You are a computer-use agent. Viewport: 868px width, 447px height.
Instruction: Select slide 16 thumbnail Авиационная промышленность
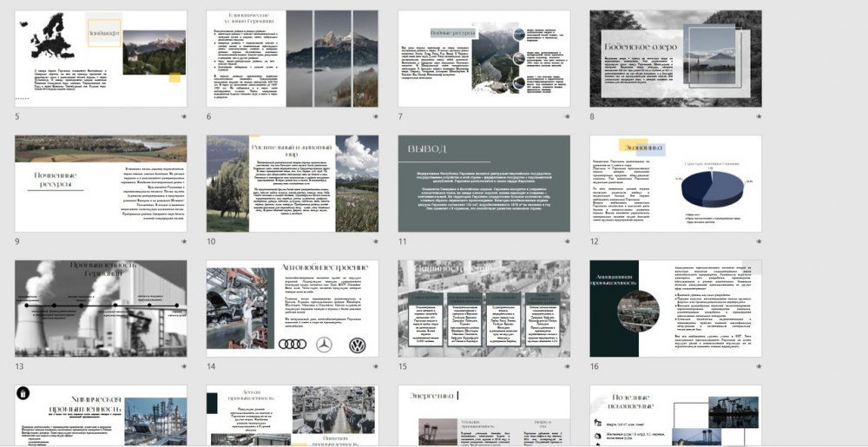(676, 309)
